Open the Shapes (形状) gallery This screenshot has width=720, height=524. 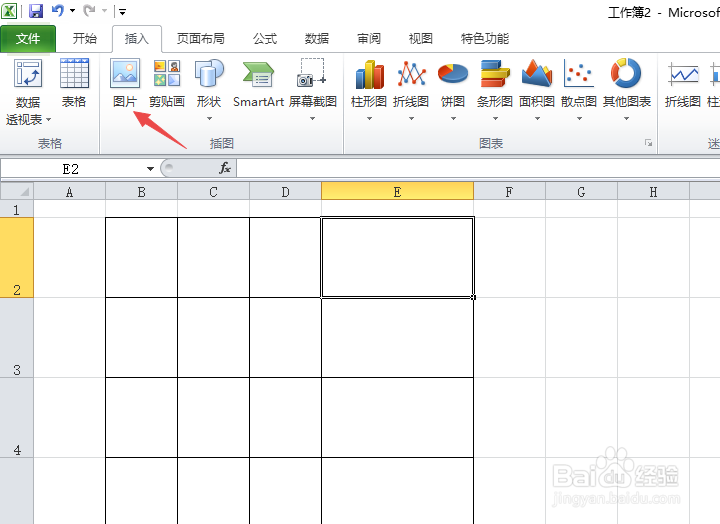click(x=209, y=84)
